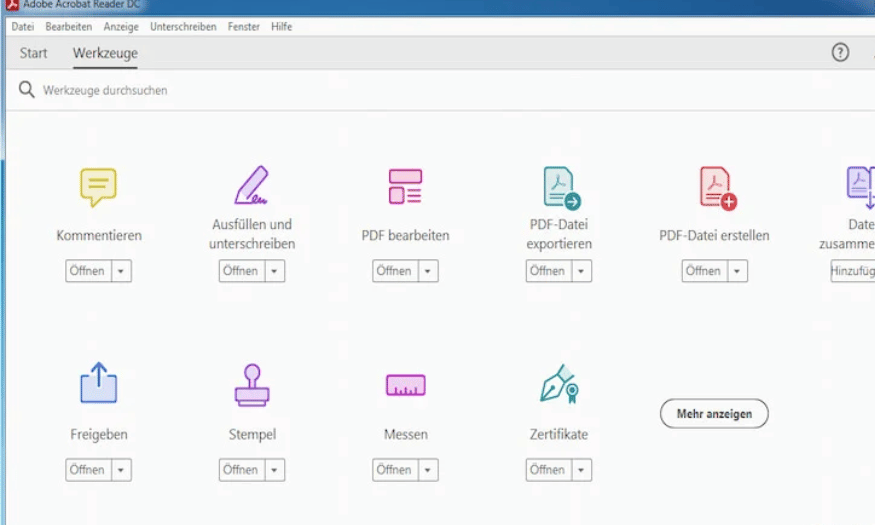Click Öffnen under PDF-Datei exportieren
Viewport: 875px width, 525px height.
tap(549, 271)
